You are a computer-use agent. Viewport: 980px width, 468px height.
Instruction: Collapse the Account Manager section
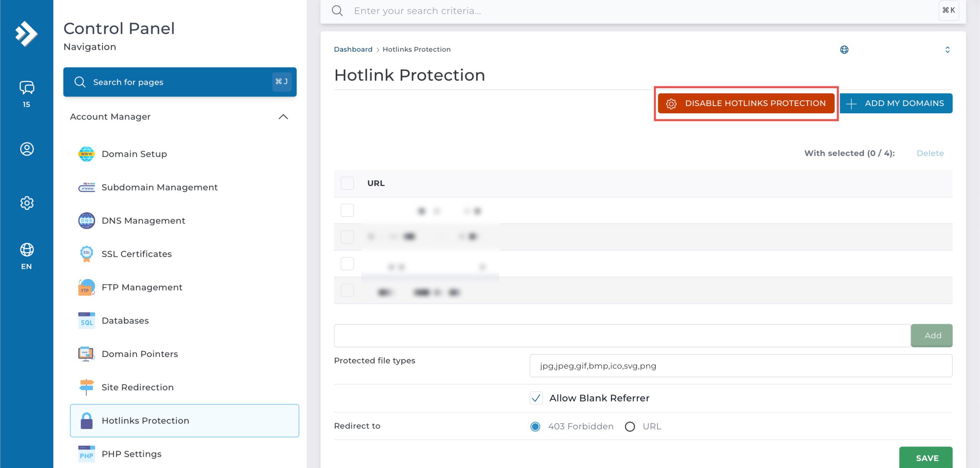click(283, 117)
